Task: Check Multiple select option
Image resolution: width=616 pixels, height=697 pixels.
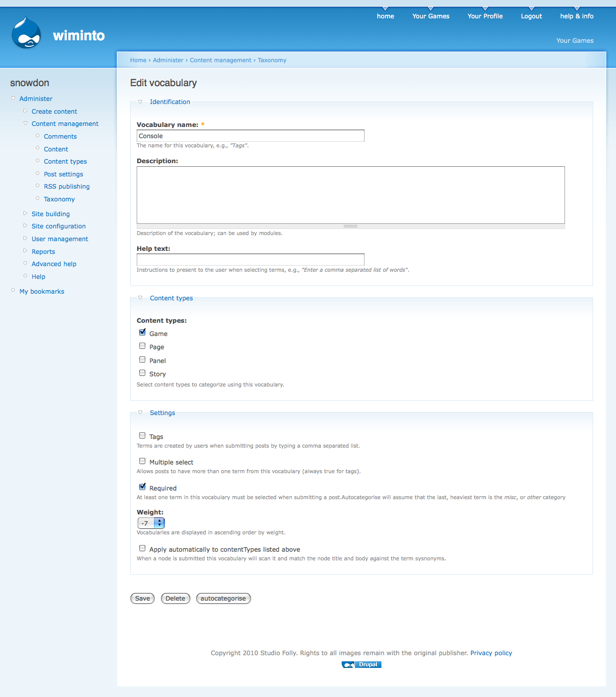Action: pyautogui.click(x=142, y=460)
